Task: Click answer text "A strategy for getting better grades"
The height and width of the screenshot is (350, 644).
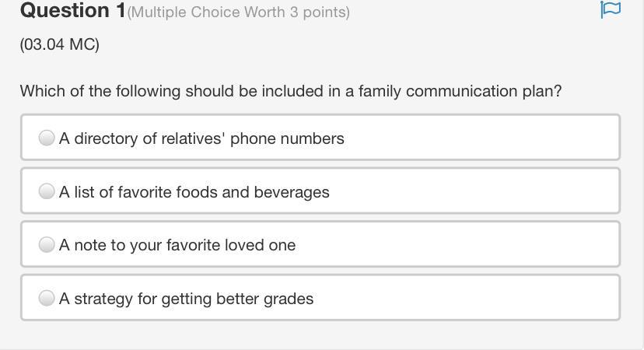Action: 186,299
